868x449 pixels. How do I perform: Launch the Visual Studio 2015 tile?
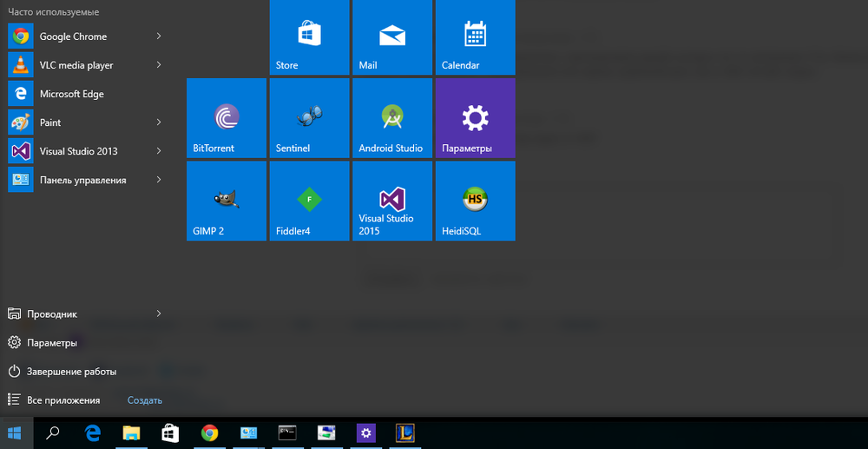coord(391,201)
